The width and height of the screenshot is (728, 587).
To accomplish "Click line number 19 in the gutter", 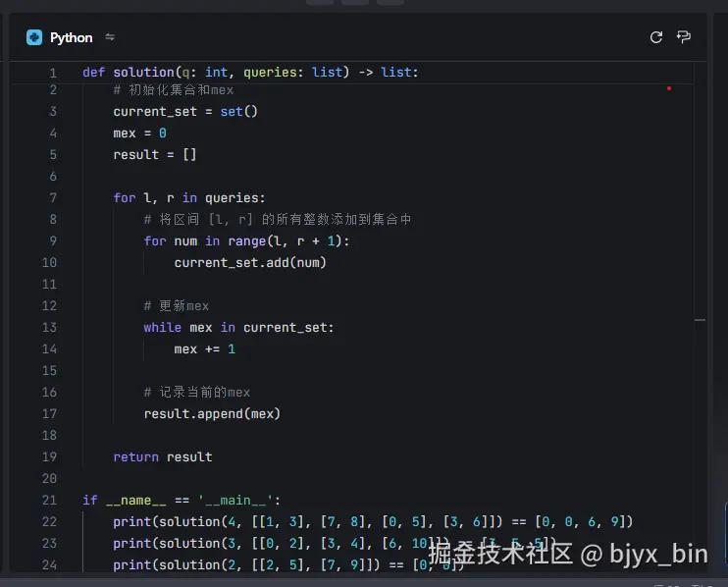I will (49, 457).
